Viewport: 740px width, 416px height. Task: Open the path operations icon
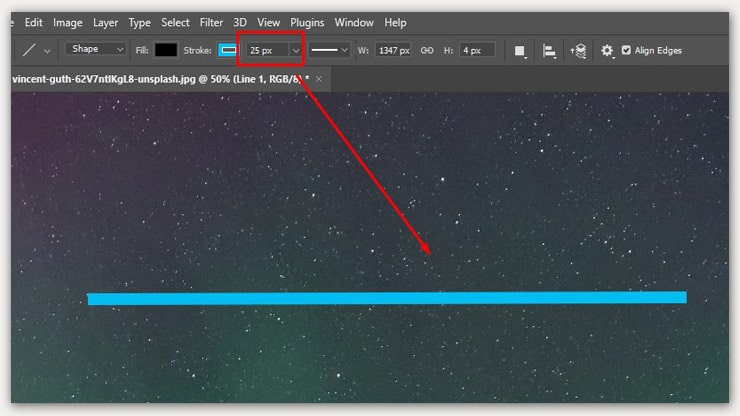pos(519,50)
